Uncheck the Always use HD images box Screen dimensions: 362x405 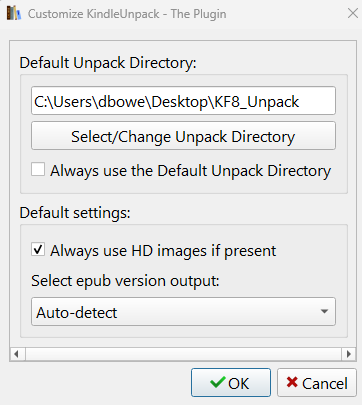[x=38, y=249]
